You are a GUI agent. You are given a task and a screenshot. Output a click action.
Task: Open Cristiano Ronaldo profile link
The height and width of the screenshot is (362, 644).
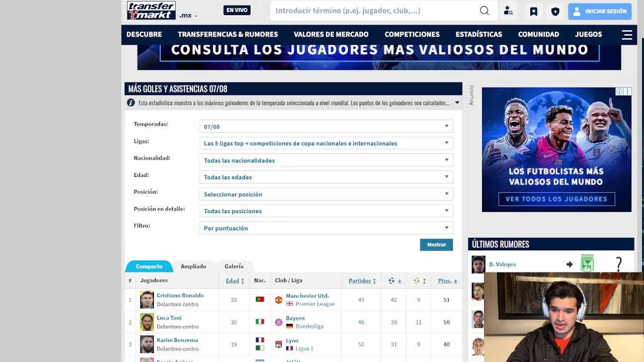click(x=180, y=296)
